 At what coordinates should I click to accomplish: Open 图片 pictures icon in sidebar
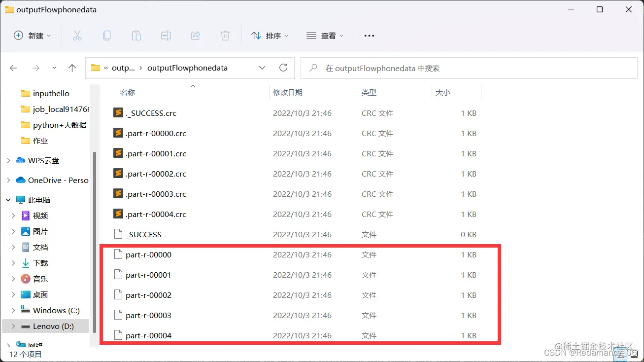tap(26, 231)
